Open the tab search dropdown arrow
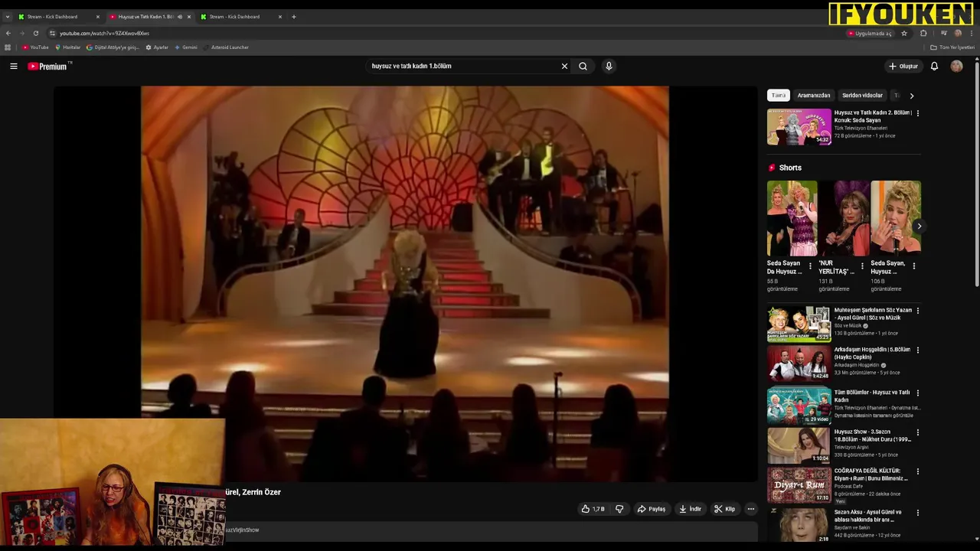 pos(8,17)
